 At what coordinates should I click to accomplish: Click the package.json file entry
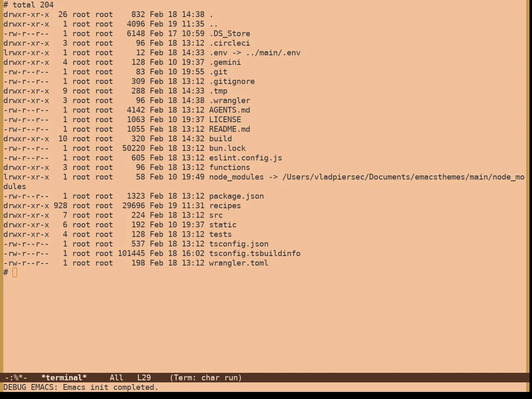[236, 196]
